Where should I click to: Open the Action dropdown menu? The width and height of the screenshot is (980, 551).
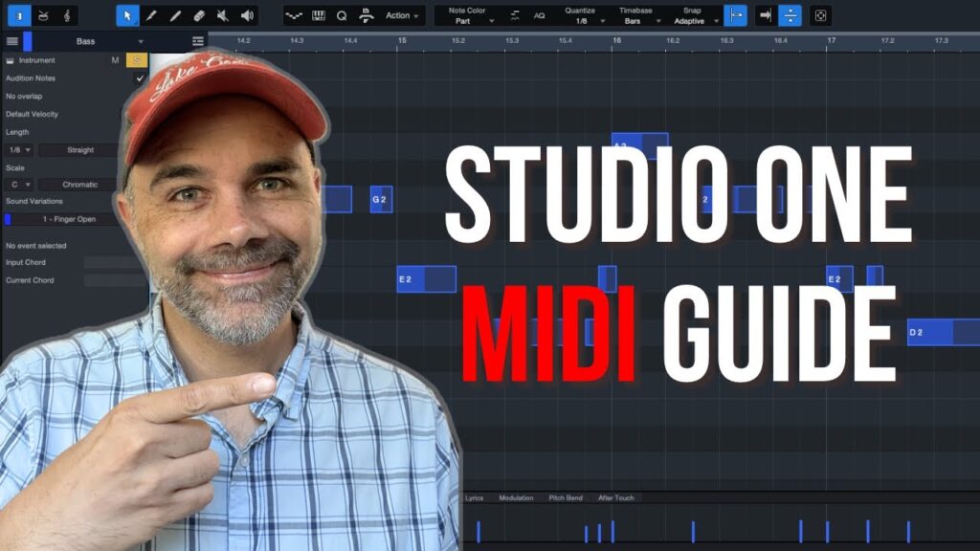(x=403, y=15)
